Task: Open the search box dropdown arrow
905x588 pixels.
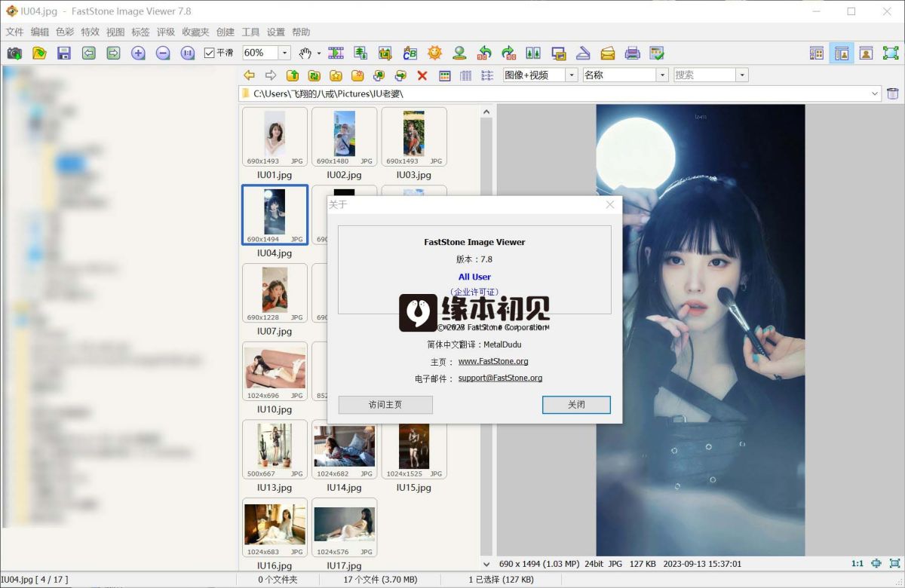Action: click(742, 75)
